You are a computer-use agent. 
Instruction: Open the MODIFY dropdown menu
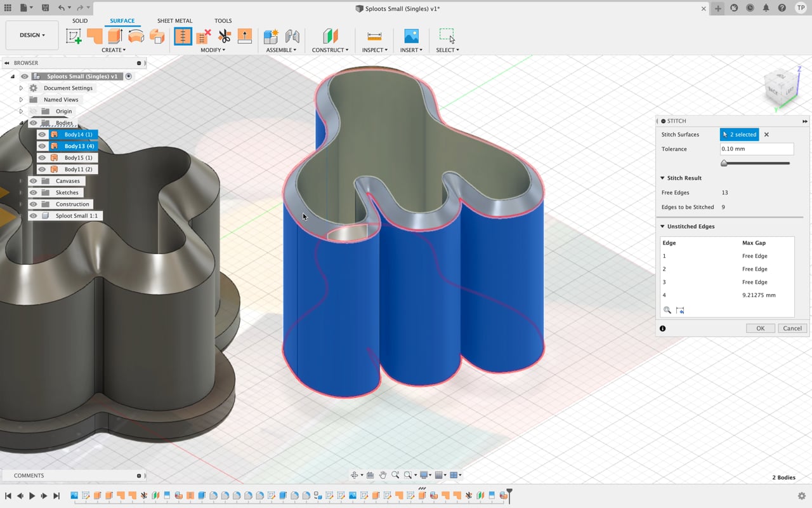pyautogui.click(x=213, y=50)
